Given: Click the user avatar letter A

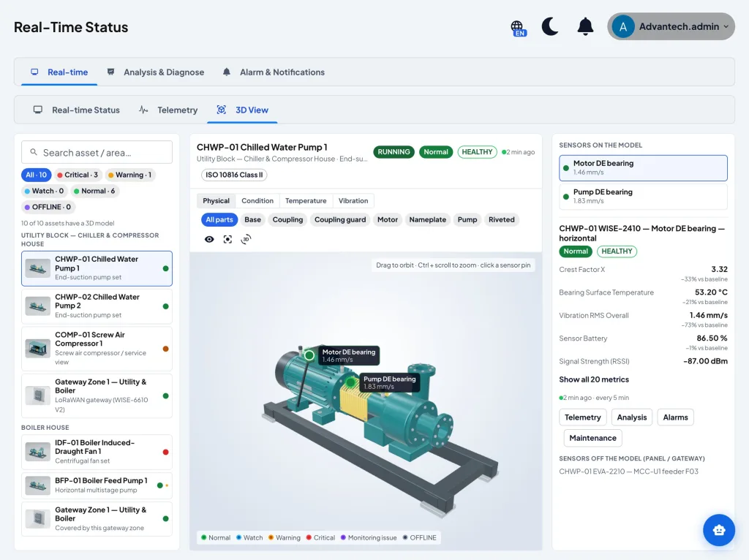Looking at the screenshot, I should [x=623, y=27].
